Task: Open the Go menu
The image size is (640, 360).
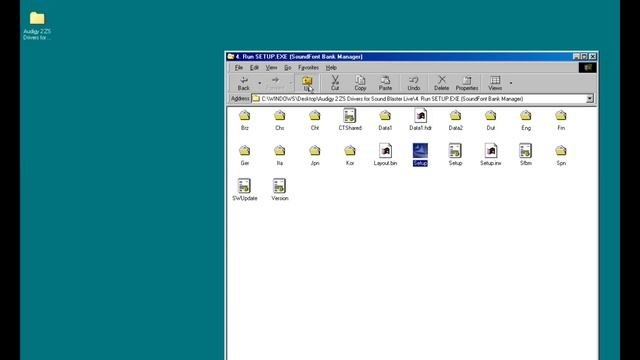Action: (288, 68)
